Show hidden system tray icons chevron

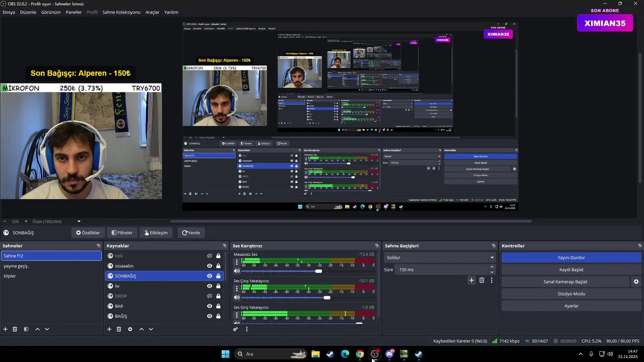point(581,354)
